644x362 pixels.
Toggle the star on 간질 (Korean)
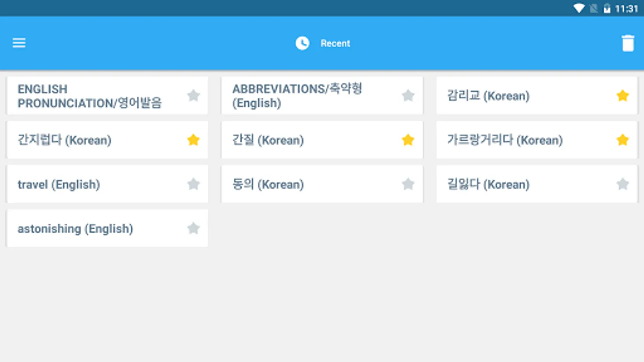point(408,140)
